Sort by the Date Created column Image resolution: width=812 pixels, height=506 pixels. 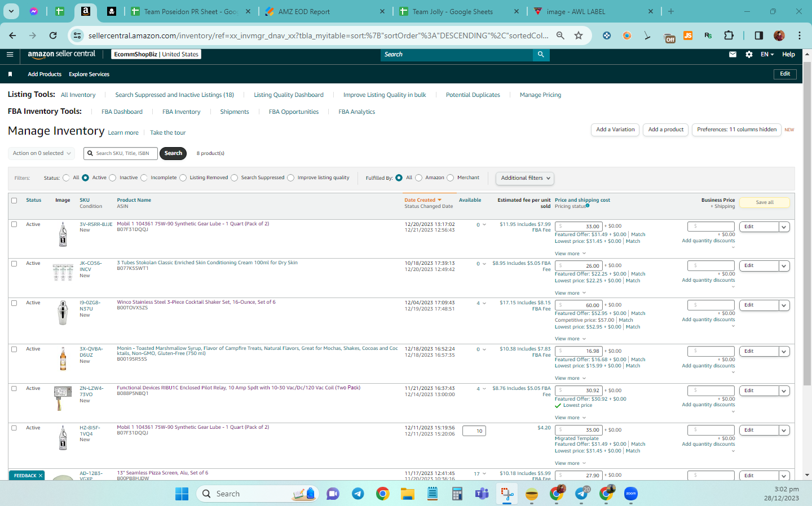(x=422, y=200)
